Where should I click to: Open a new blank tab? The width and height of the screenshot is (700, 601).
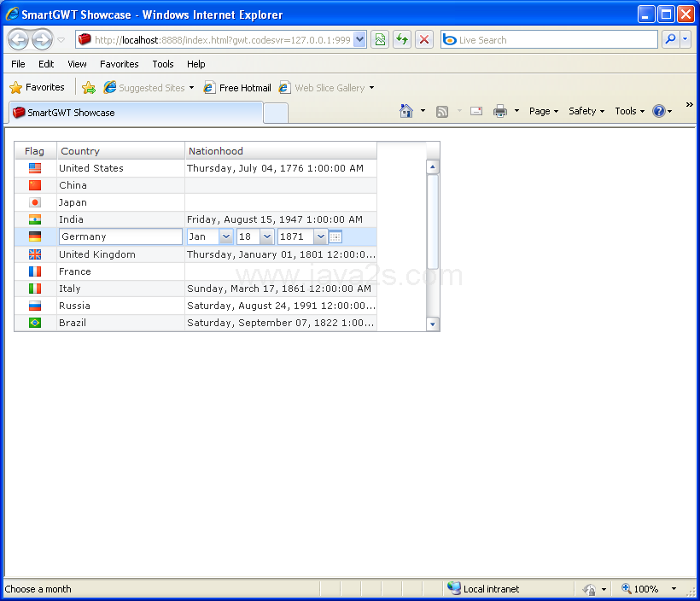276,113
